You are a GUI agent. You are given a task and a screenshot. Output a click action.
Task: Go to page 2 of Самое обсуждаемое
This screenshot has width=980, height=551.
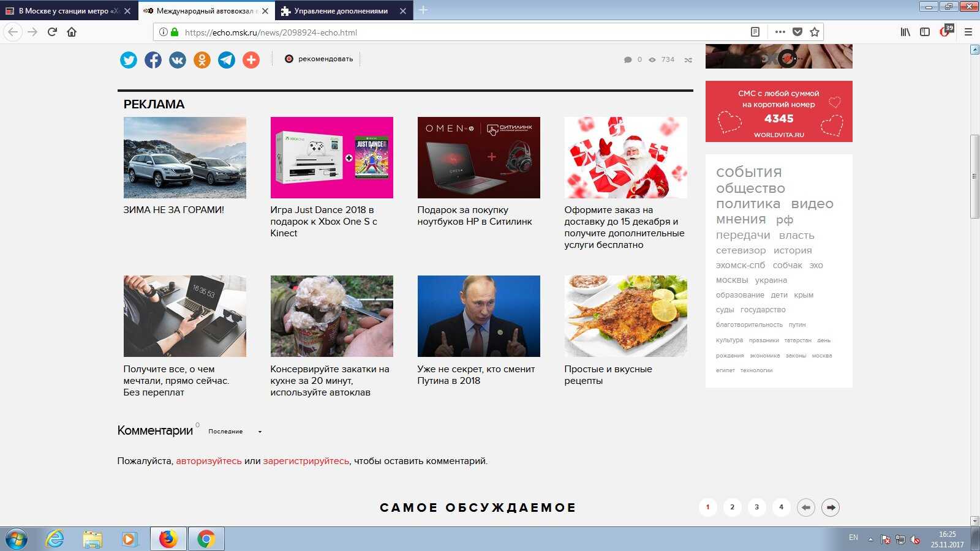tap(733, 508)
